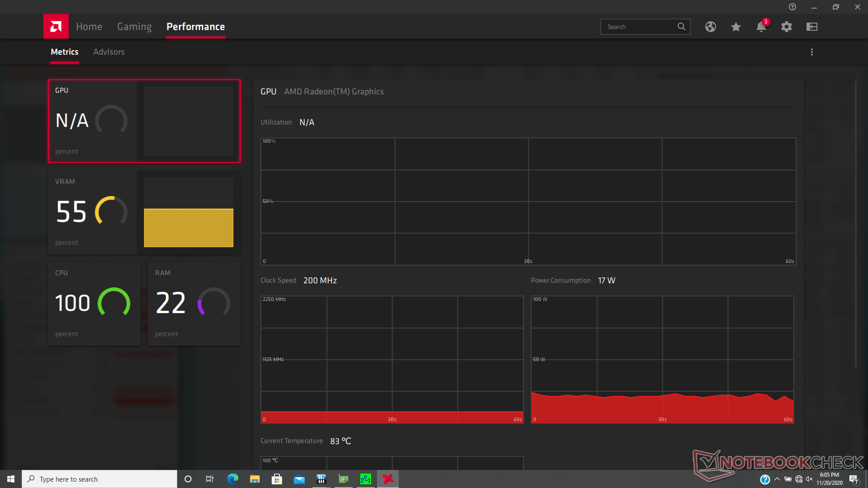
Task: Toggle the sidebar panel icon
Action: click(811, 27)
